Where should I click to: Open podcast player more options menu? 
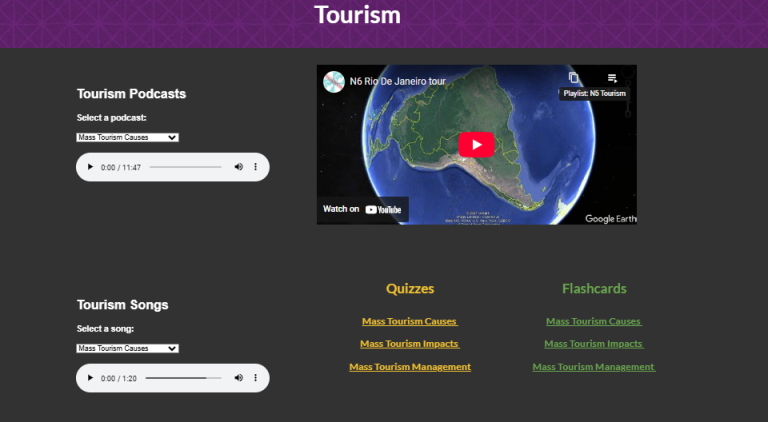255,167
